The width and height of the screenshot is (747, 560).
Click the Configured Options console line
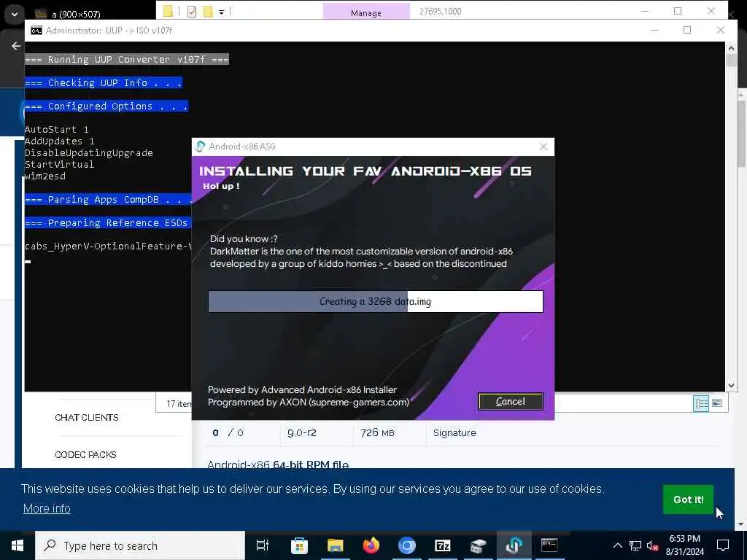(107, 106)
